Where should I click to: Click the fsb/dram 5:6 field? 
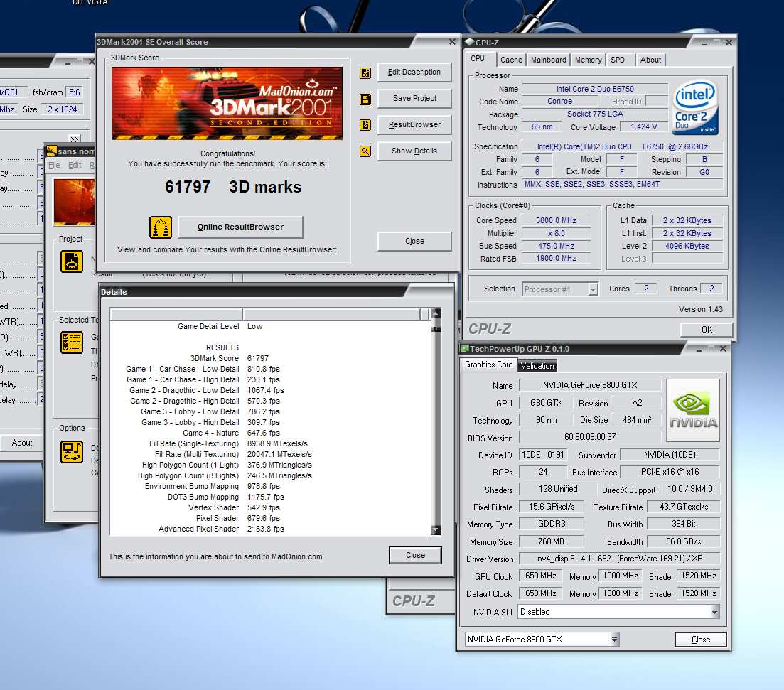tap(75, 92)
